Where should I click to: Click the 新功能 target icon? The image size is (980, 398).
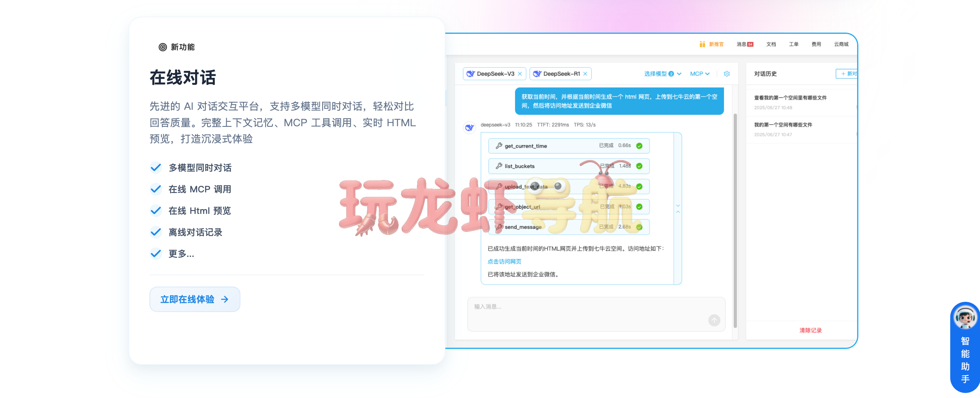(x=162, y=47)
